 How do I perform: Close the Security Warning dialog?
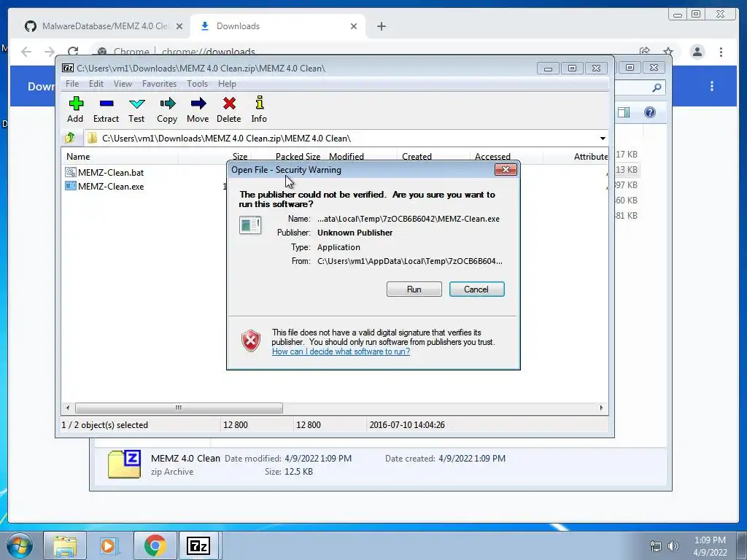(506, 169)
